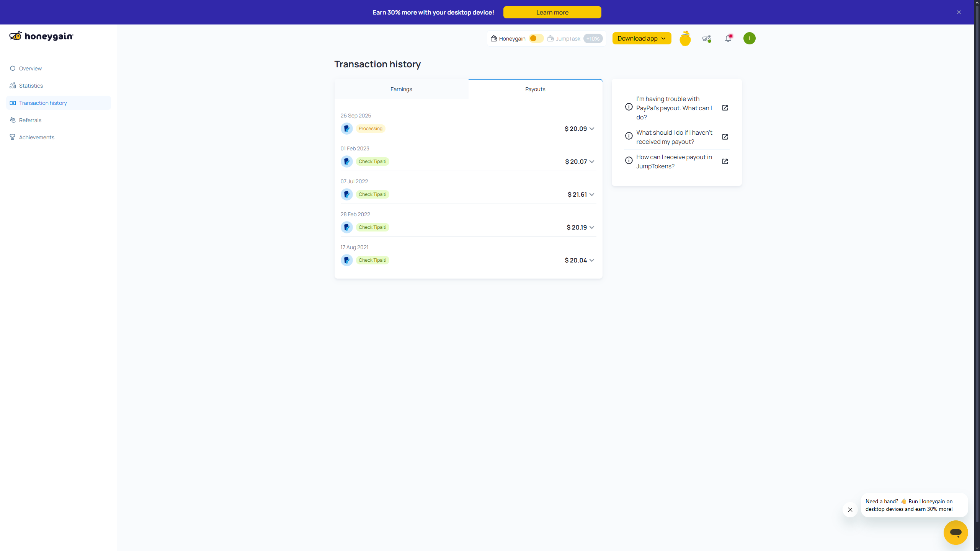
Task: Close the top promotional banner
Action: [959, 12]
